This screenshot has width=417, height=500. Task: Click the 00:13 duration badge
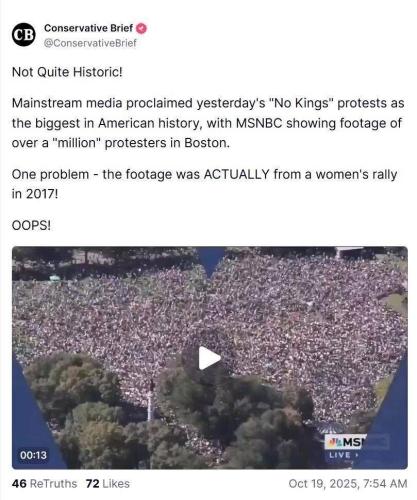point(33,455)
